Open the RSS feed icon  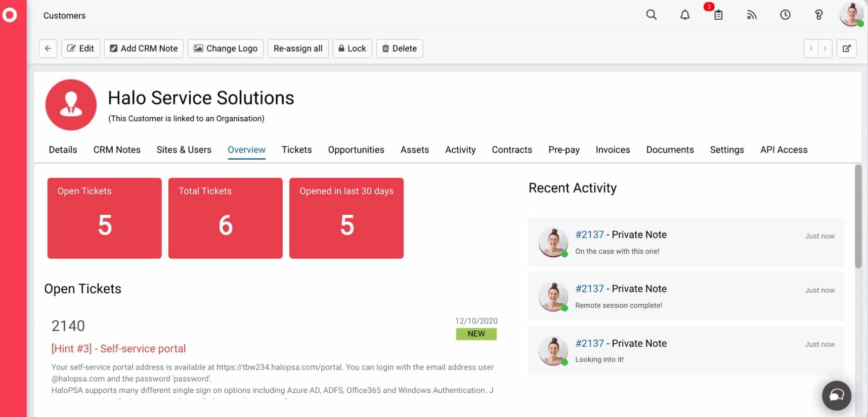(x=751, y=15)
